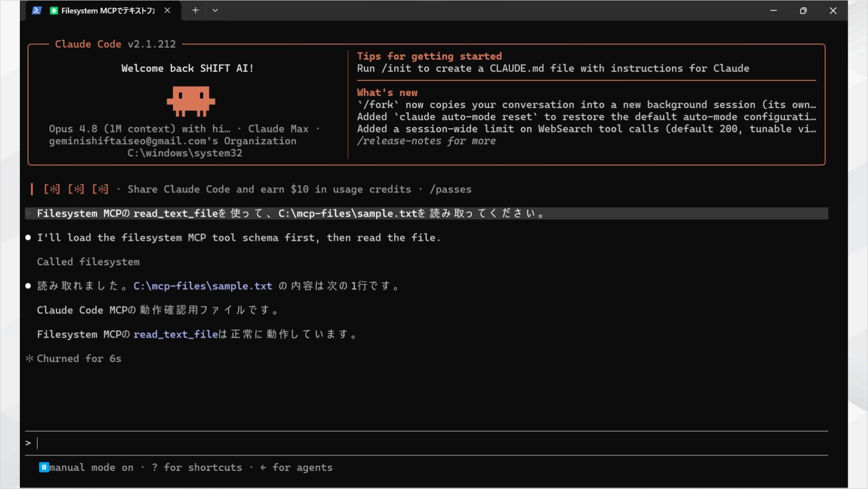Image resolution: width=868 pixels, height=489 pixels.
Task: Click the Run /init to create CLAUDE.md line
Action: 553,68
